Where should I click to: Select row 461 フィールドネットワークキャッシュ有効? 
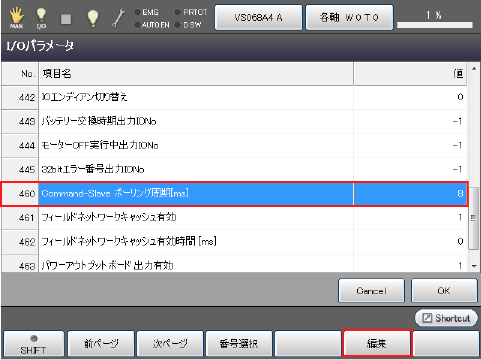tap(234, 218)
